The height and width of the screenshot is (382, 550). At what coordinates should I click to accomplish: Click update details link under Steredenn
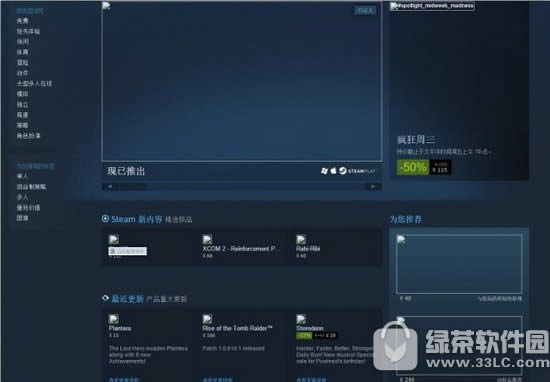click(x=311, y=379)
